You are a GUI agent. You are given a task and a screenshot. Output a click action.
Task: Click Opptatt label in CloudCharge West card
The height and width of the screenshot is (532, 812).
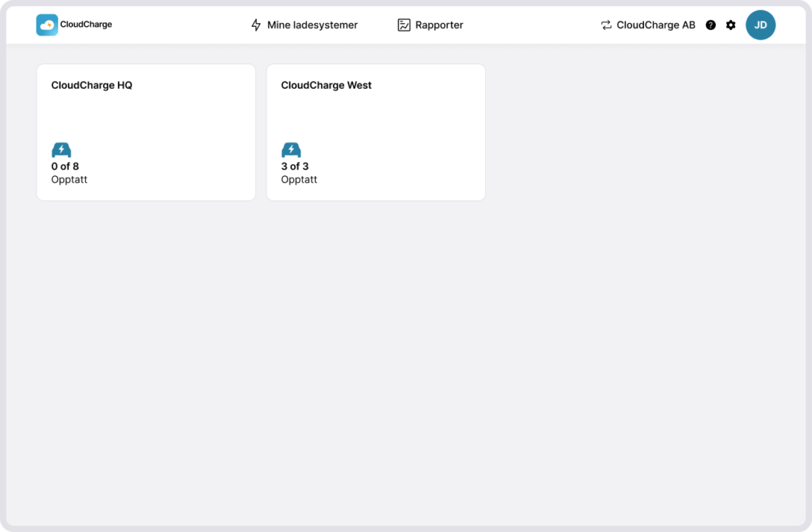299,180
